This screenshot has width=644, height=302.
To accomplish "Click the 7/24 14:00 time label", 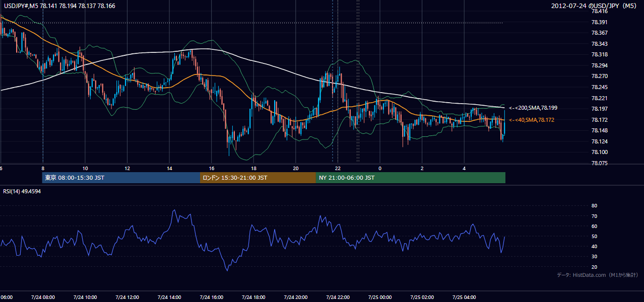I will (169, 297).
